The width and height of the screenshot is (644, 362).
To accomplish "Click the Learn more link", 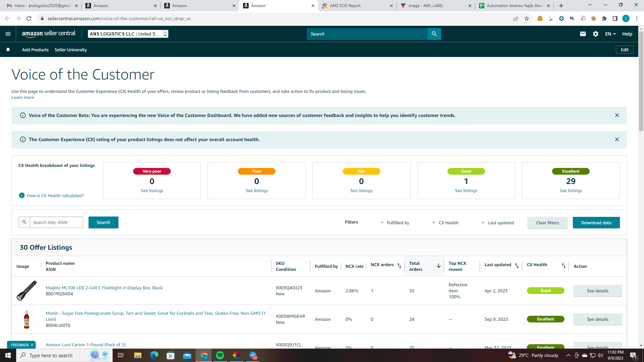I will coord(22,98).
